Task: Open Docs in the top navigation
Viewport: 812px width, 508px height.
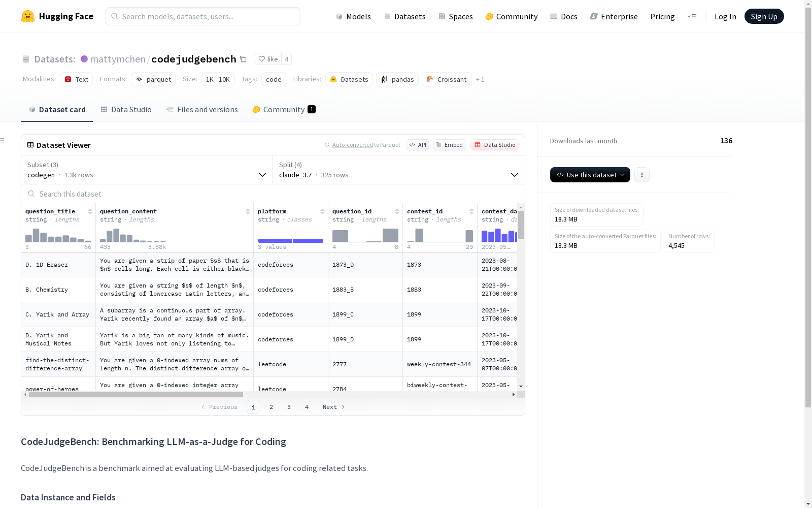Action: click(x=564, y=16)
